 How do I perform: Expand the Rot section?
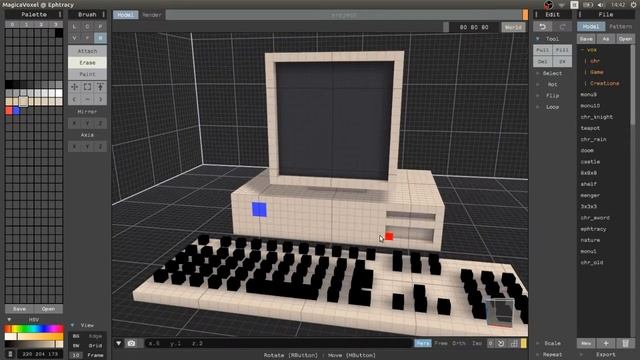pos(538,84)
